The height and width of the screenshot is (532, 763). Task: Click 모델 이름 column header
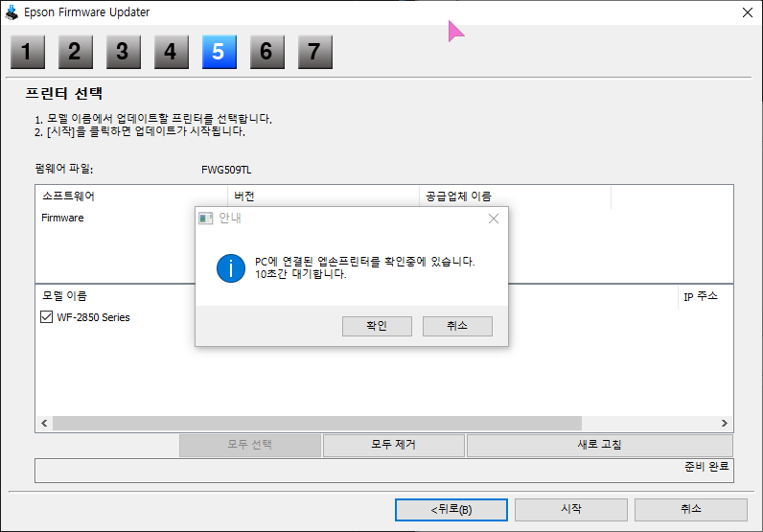point(65,296)
